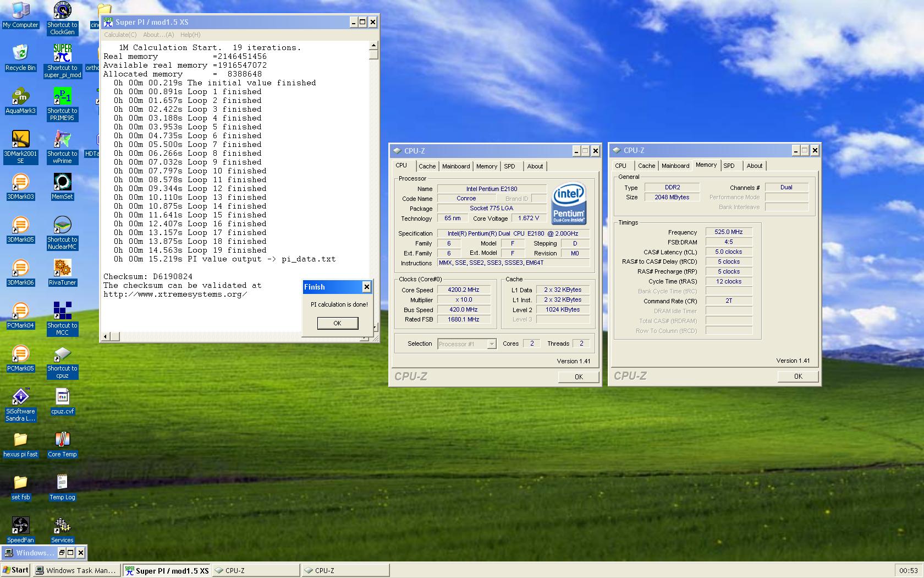Click Core Speed value 4200.2 MHz
Image resolution: width=924 pixels, height=578 pixels.
[463, 290]
